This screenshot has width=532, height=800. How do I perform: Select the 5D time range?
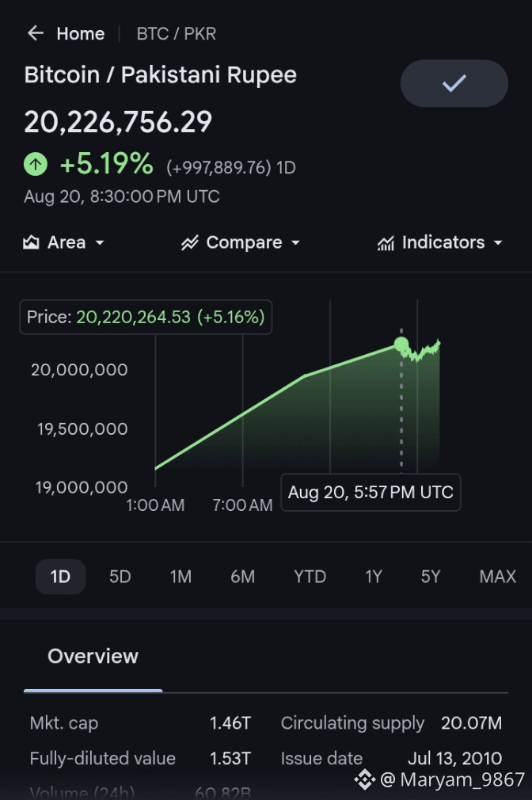(x=120, y=577)
